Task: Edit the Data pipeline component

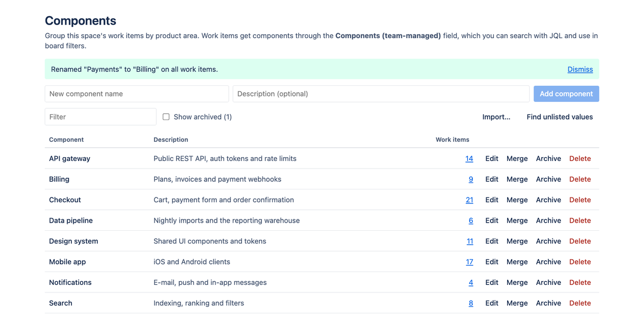Action: tap(492, 221)
